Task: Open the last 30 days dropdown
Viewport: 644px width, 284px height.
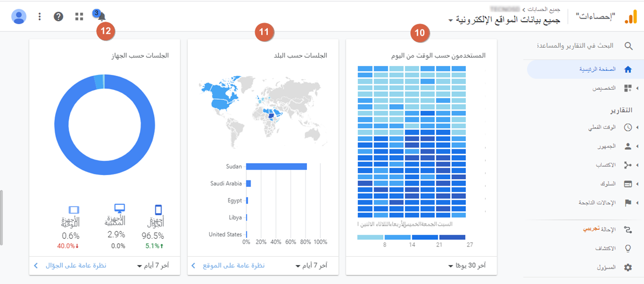Action: click(x=467, y=265)
